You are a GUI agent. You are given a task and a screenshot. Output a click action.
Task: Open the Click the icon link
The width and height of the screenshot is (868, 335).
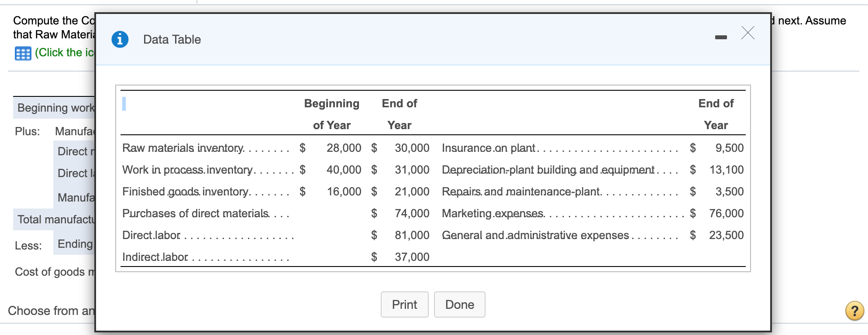pyautogui.click(x=65, y=53)
